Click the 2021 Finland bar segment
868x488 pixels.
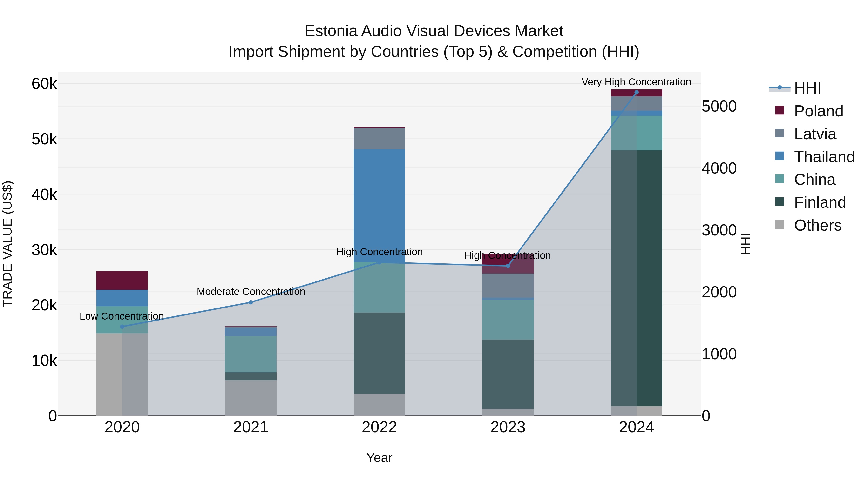click(251, 376)
